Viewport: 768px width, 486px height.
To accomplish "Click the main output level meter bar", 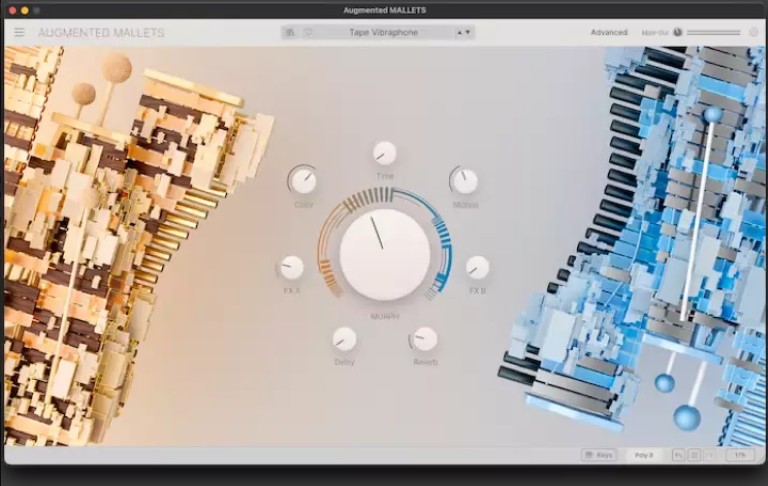I will [x=714, y=32].
